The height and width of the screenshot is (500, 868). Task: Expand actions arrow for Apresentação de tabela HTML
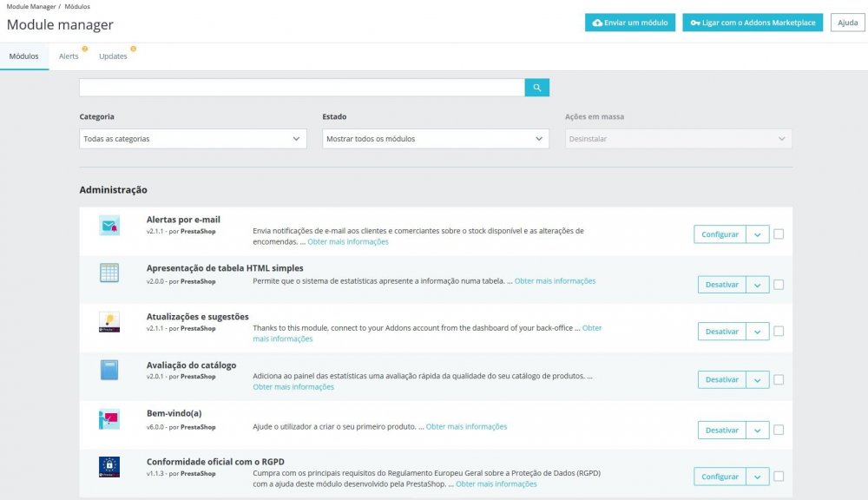click(x=757, y=285)
